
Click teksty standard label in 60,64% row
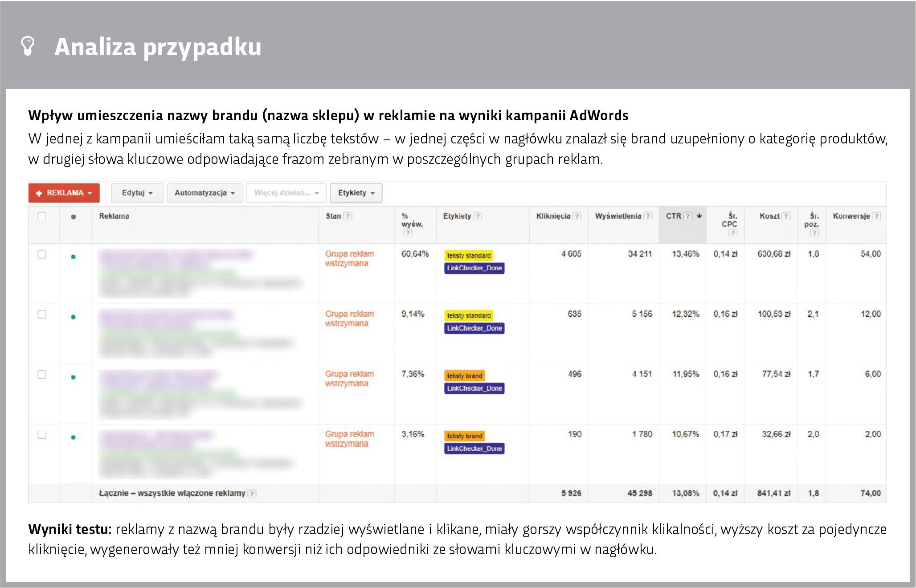pos(469,256)
